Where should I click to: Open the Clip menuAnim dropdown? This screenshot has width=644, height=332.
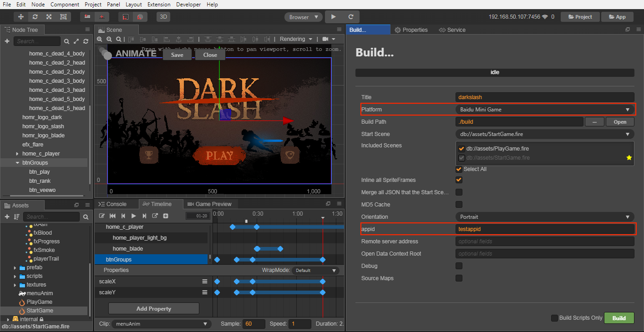pyautogui.click(x=161, y=324)
